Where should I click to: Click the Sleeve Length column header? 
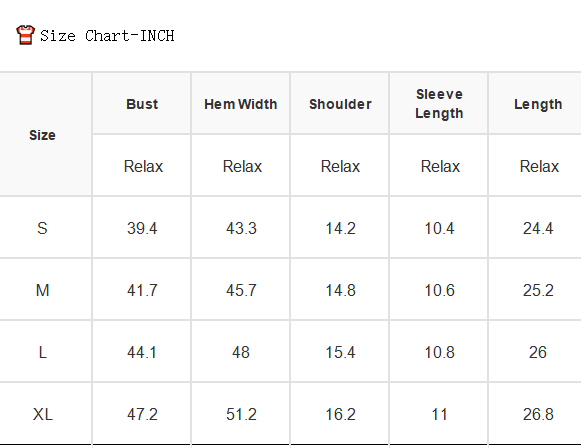click(x=439, y=104)
